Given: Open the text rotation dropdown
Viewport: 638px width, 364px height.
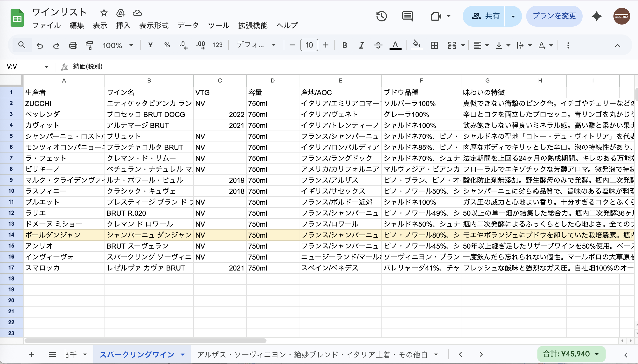Looking at the screenshot, I should 546,45.
